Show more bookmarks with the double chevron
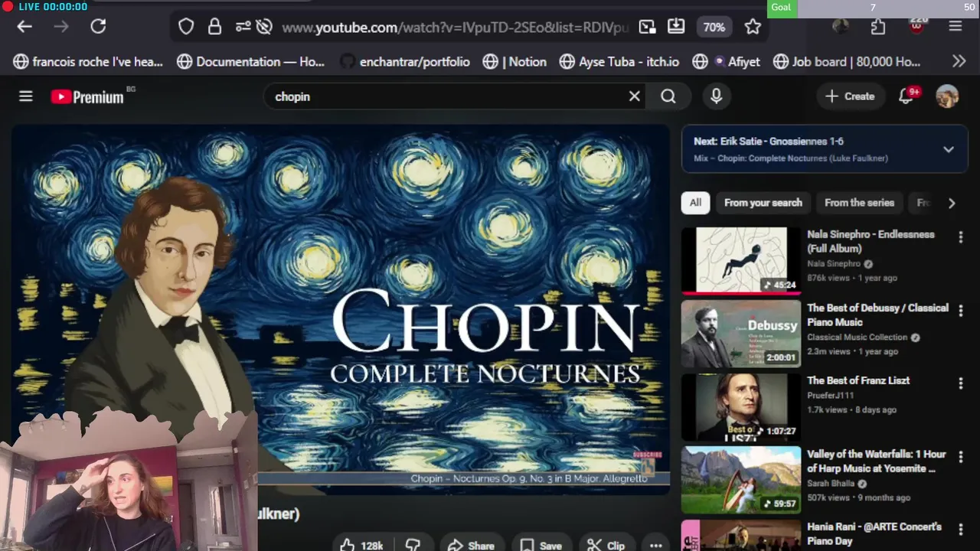Screen dimensions: 980x551 click(x=959, y=61)
